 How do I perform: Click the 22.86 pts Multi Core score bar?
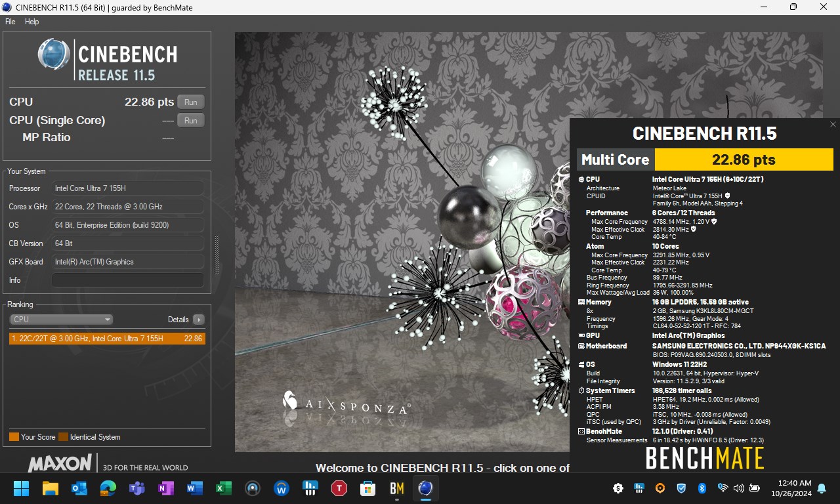coord(744,159)
